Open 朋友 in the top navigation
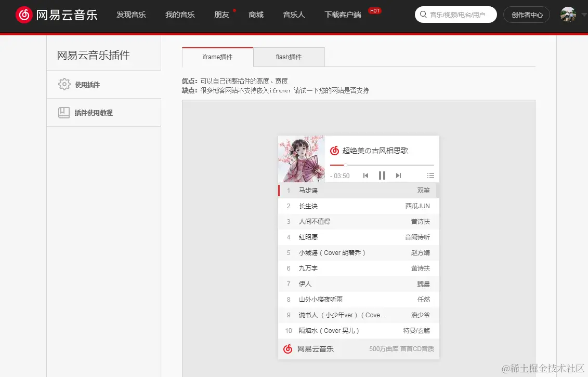Viewport: 588px width, 377px height. click(221, 15)
